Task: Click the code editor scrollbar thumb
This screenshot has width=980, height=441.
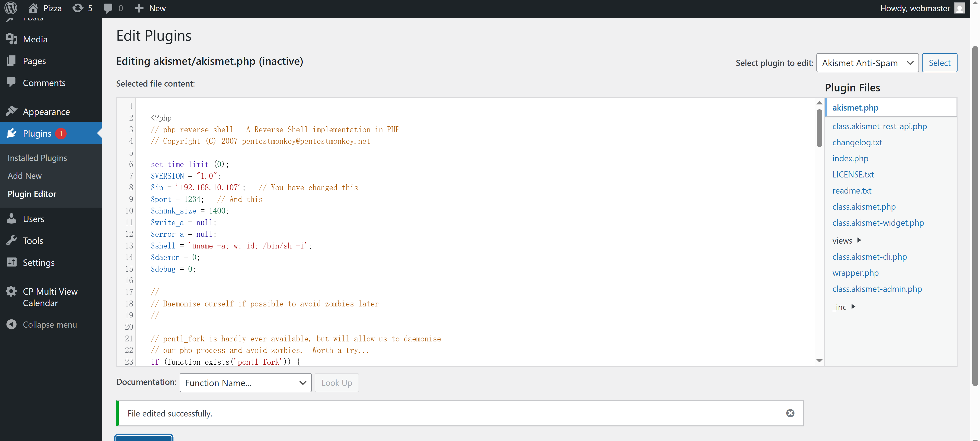Action: click(819, 128)
